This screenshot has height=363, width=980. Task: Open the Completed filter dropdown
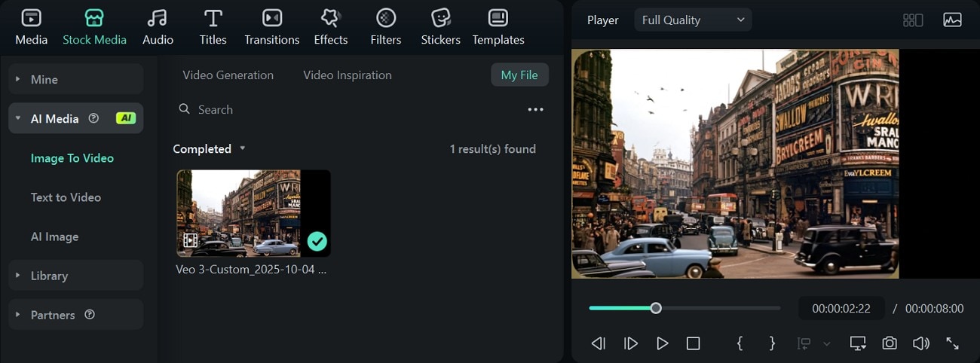tap(210, 149)
